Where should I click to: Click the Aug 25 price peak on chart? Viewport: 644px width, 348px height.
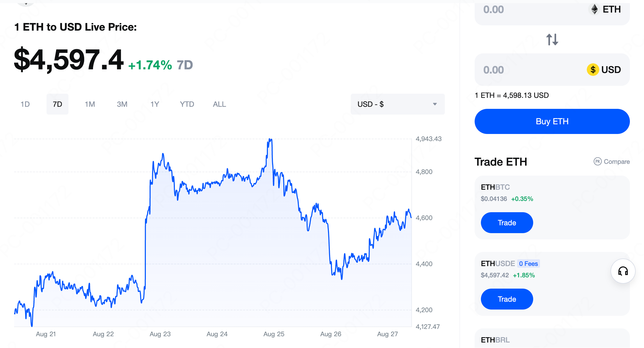(x=270, y=139)
